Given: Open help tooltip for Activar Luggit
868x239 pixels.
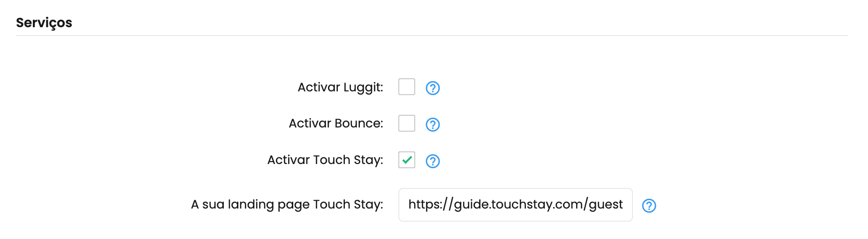Looking at the screenshot, I should coord(433,88).
